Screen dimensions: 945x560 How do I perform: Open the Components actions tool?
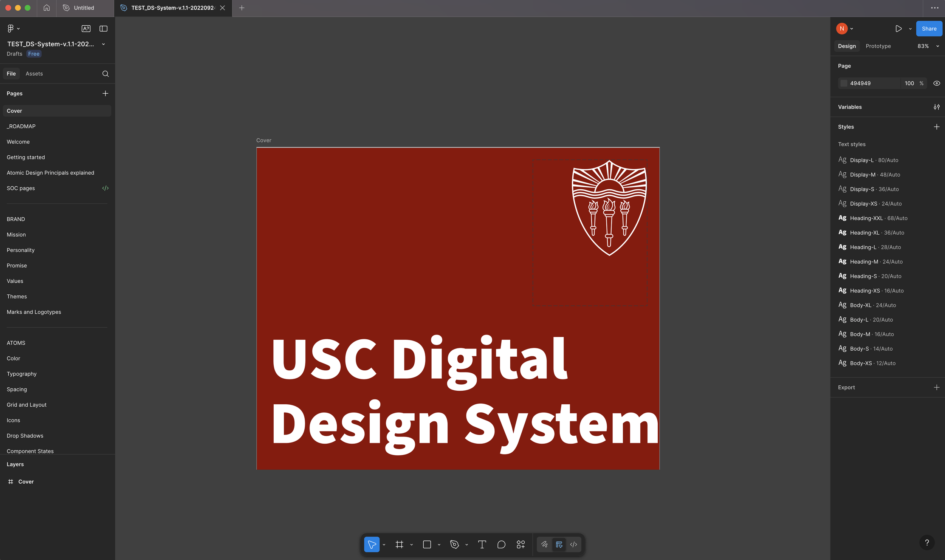click(x=521, y=545)
